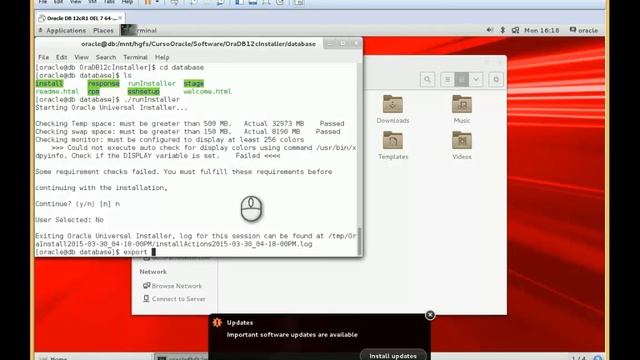Click the 'readme.html' text in terminal

(x=57, y=91)
